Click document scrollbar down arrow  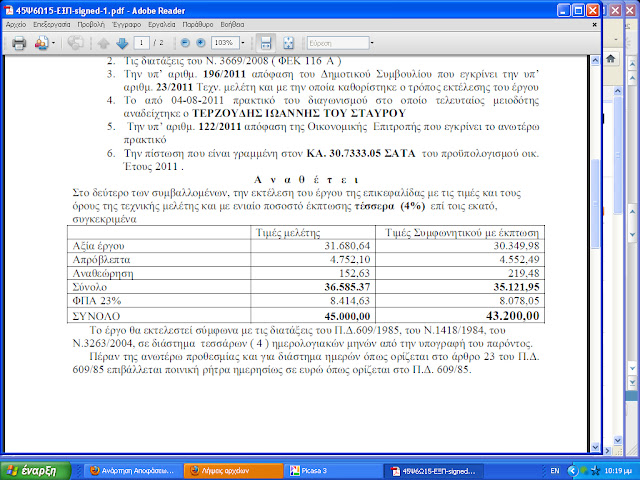click(595, 447)
